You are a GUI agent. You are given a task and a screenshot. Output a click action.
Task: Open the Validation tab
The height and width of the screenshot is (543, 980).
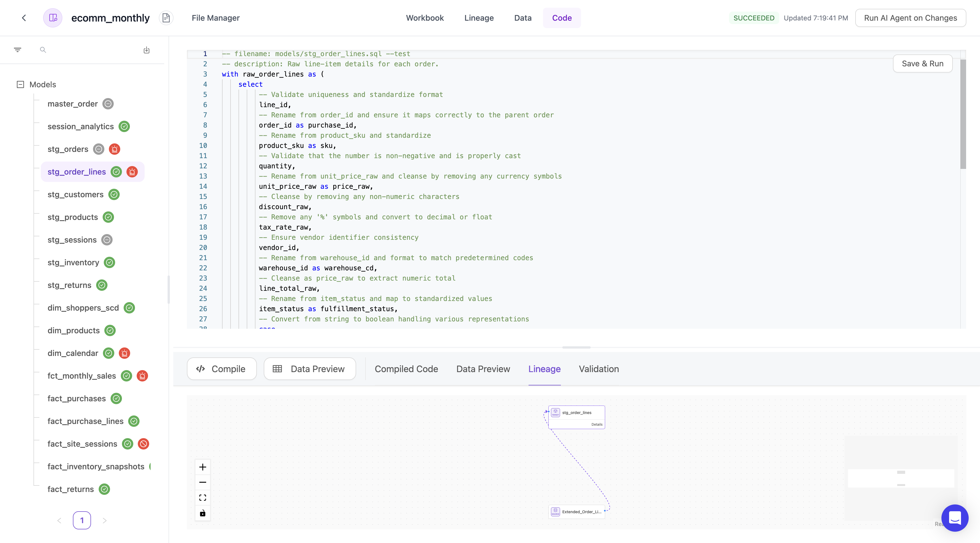pyautogui.click(x=598, y=369)
